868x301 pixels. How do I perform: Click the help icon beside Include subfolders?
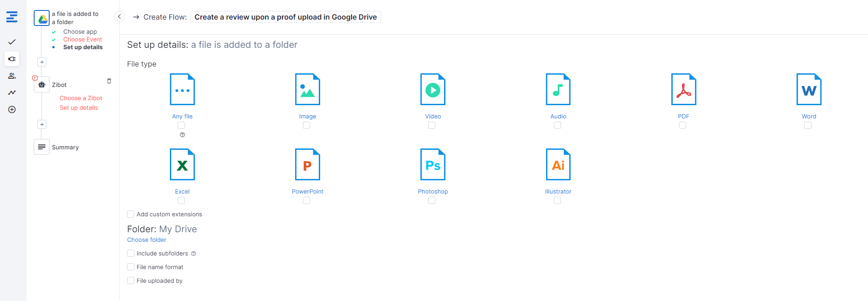point(194,254)
